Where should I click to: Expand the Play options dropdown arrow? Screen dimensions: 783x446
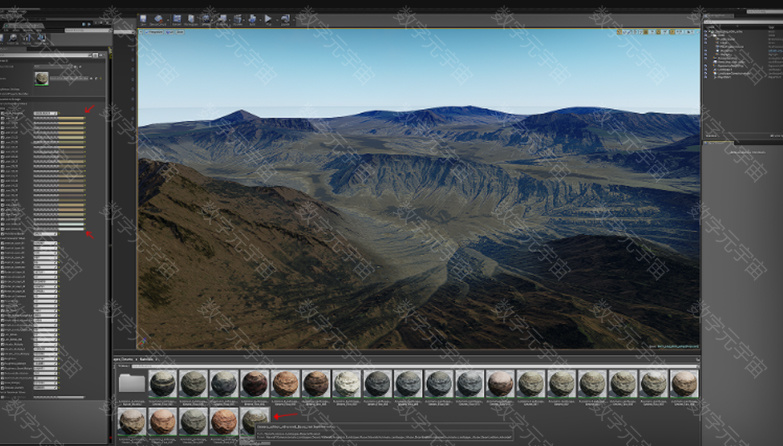(277, 20)
